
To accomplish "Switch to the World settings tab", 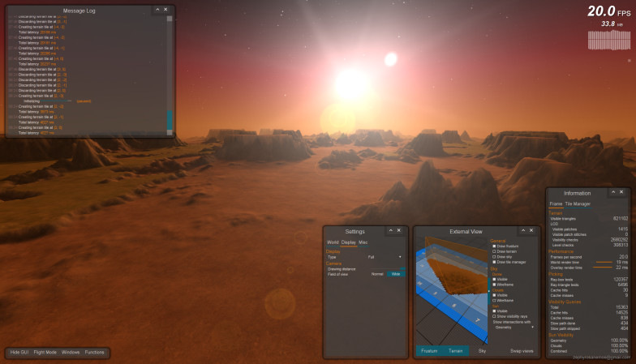I will pyautogui.click(x=333, y=242).
